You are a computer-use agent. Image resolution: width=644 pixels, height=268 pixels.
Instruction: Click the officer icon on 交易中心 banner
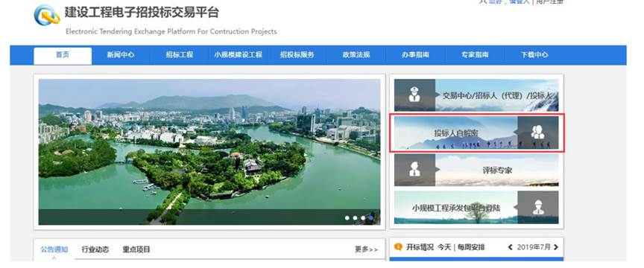414,95
